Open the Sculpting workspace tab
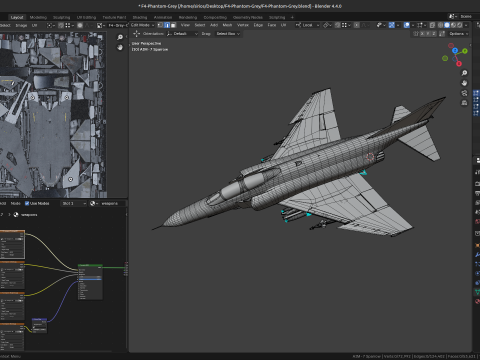 62,17
